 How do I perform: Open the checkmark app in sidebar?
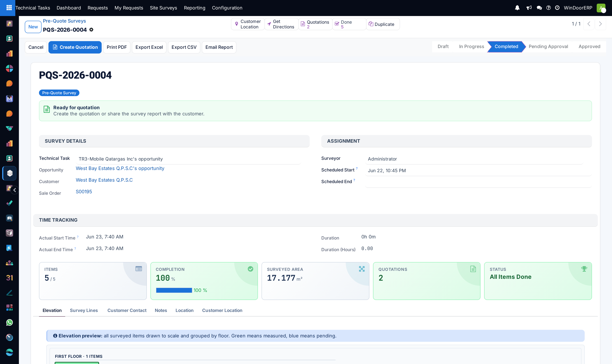9,203
